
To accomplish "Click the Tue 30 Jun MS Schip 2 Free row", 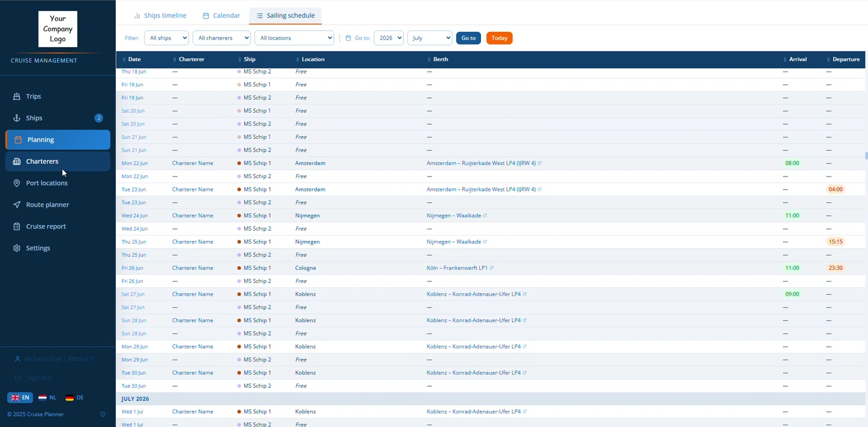I will pyautogui.click(x=491, y=386).
